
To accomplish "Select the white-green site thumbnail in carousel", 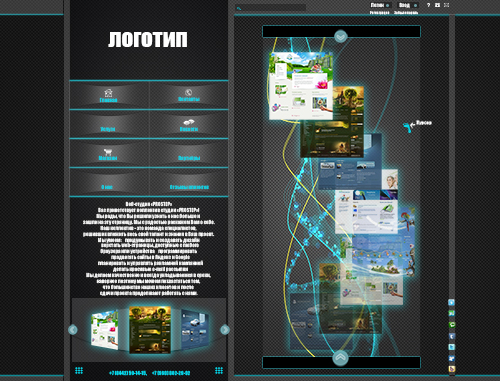I will click(105, 329).
